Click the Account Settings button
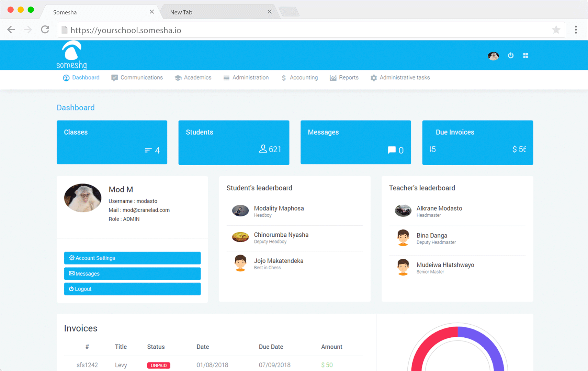Viewport: 588px width, 371px height. (x=132, y=258)
